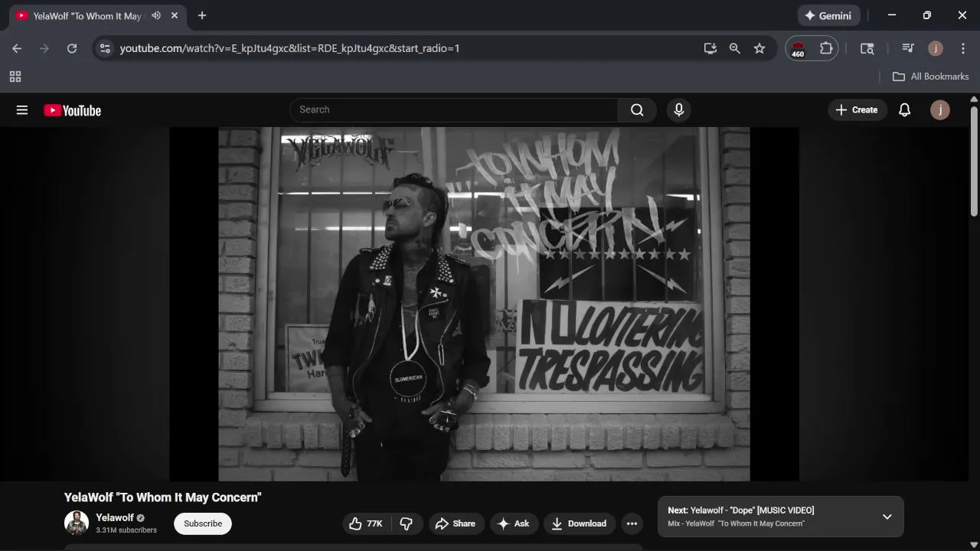Click the address bar URL
This screenshot has height=551, width=980.
pyautogui.click(x=290, y=48)
